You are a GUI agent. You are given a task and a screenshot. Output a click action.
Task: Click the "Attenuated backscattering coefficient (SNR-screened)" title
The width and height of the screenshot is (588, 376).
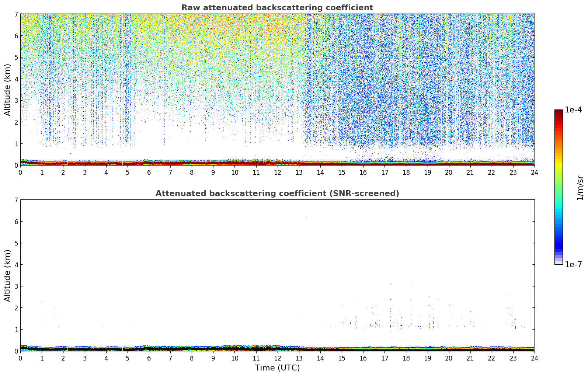[277, 194]
